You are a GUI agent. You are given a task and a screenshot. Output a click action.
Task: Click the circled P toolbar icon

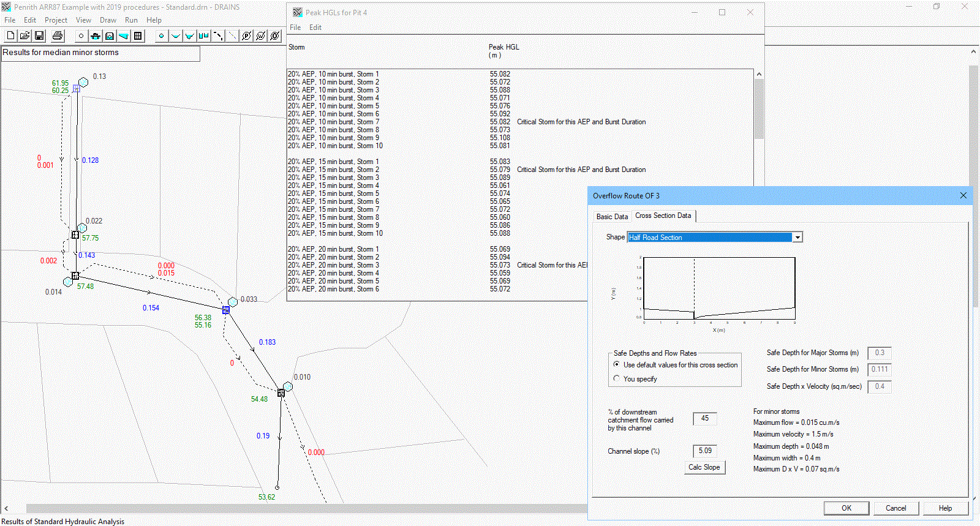tap(246, 36)
